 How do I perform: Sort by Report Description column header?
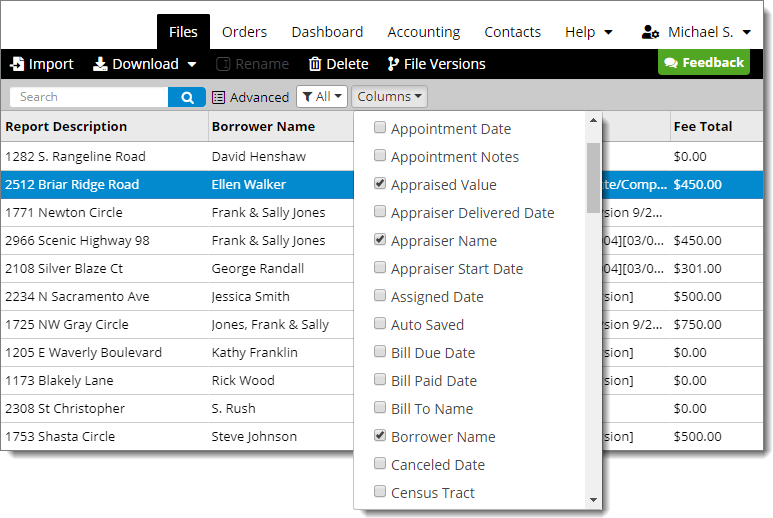66,127
